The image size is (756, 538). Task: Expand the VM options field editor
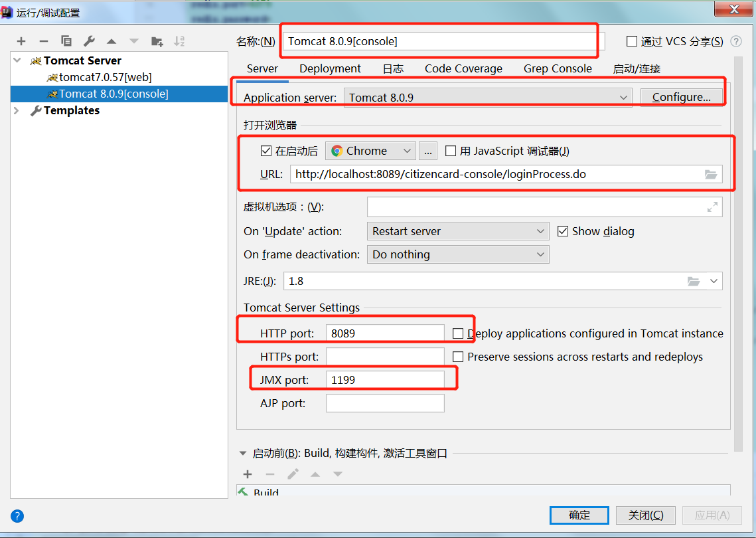tap(712, 207)
